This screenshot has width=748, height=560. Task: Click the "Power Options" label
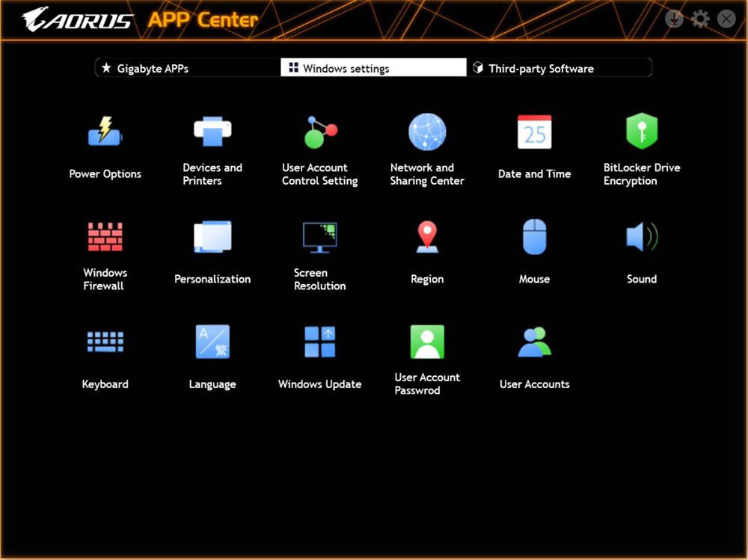tap(105, 174)
